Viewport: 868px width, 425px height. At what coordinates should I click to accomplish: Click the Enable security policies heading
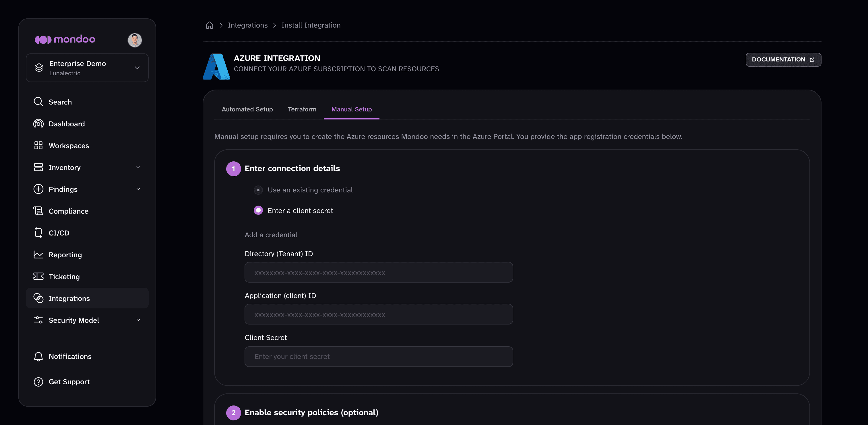pos(311,413)
